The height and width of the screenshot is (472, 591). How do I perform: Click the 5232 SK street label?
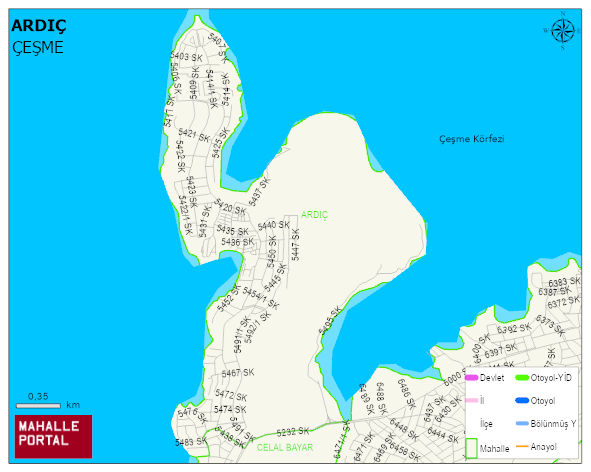click(x=292, y=431)
